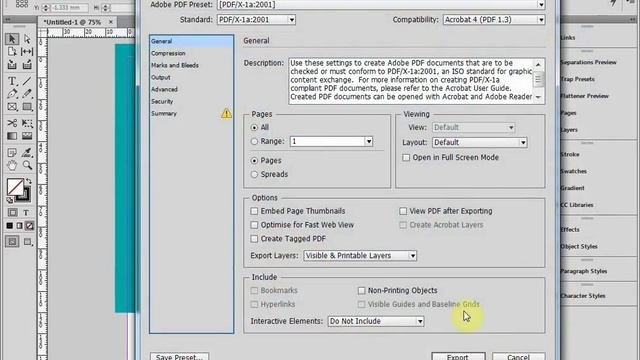Open the page Range dropdown arrow
640x360 pixels.
pyautogui.click(x=369, y=142)
